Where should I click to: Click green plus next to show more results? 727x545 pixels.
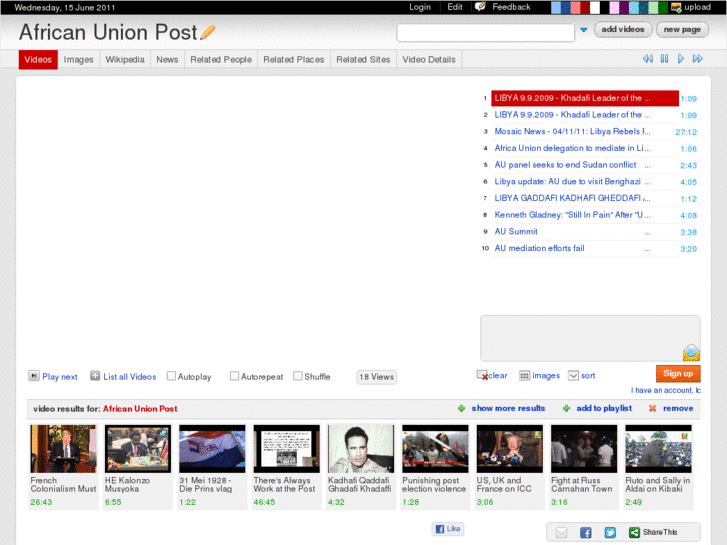(461, 408)
